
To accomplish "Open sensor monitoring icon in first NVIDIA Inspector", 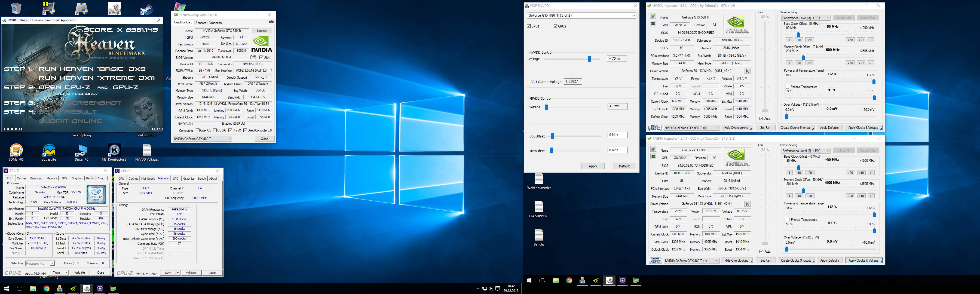I will pos(653,24).
